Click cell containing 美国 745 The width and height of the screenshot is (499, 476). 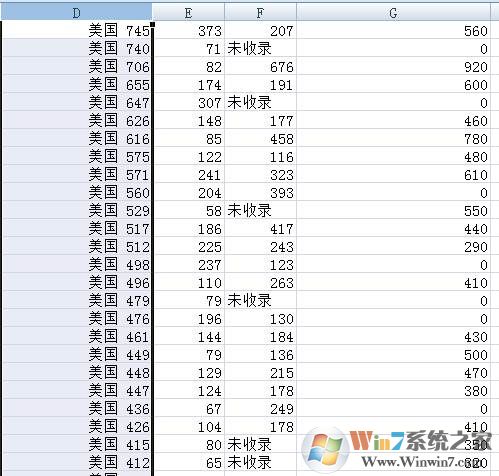77,30
